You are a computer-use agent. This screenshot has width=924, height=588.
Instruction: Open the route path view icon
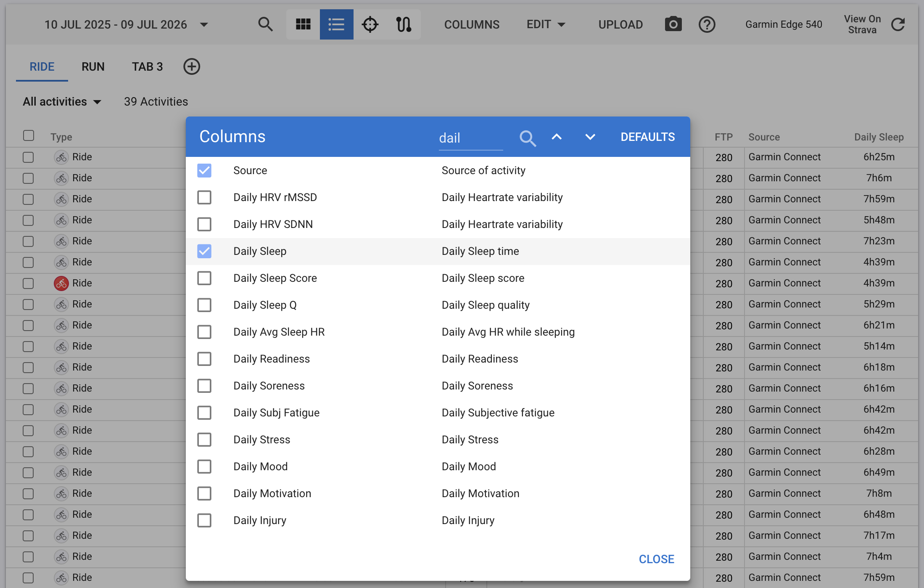tap(404, 24)
